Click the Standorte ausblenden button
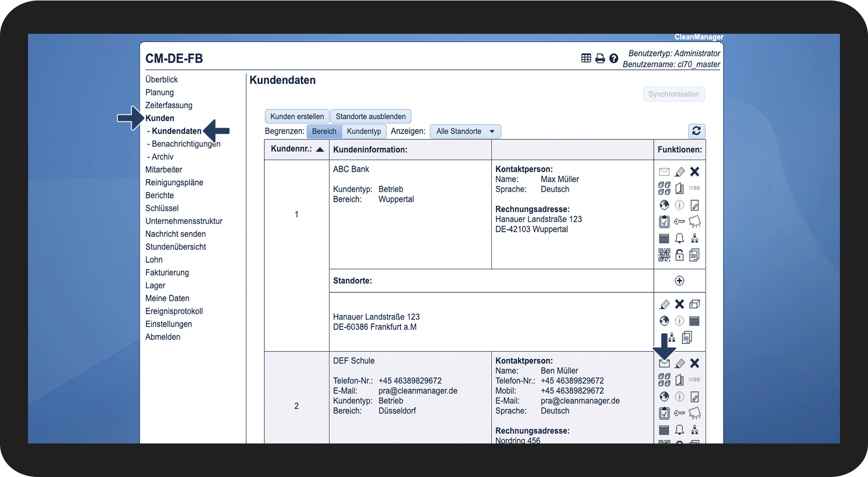The height and width of the screenshot is (477, 868). (x=371, y=116)
